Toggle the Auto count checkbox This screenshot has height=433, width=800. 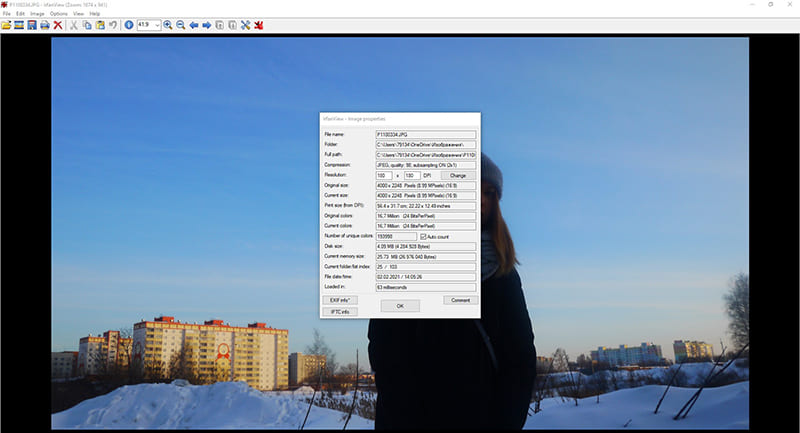423,237
